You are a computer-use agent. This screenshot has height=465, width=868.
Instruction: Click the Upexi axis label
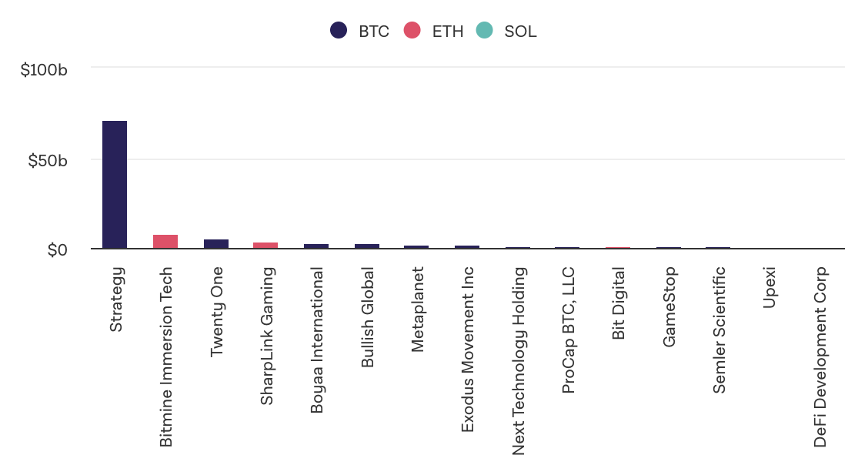click(x=769, y=288)
